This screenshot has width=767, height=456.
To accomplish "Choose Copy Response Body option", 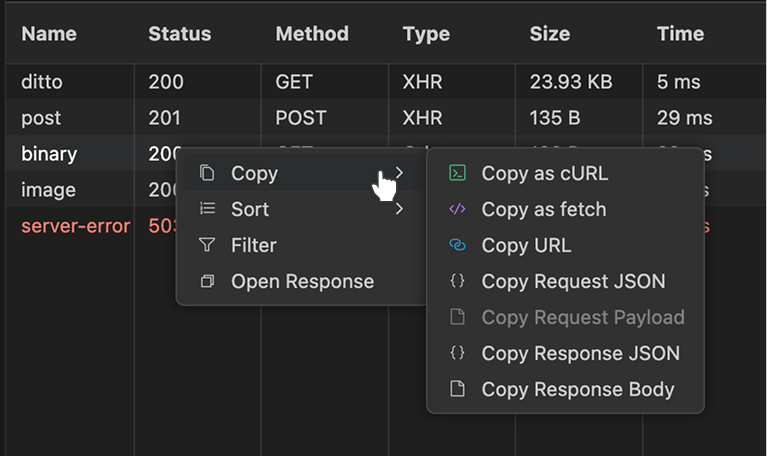I will (x=577, y=389).
